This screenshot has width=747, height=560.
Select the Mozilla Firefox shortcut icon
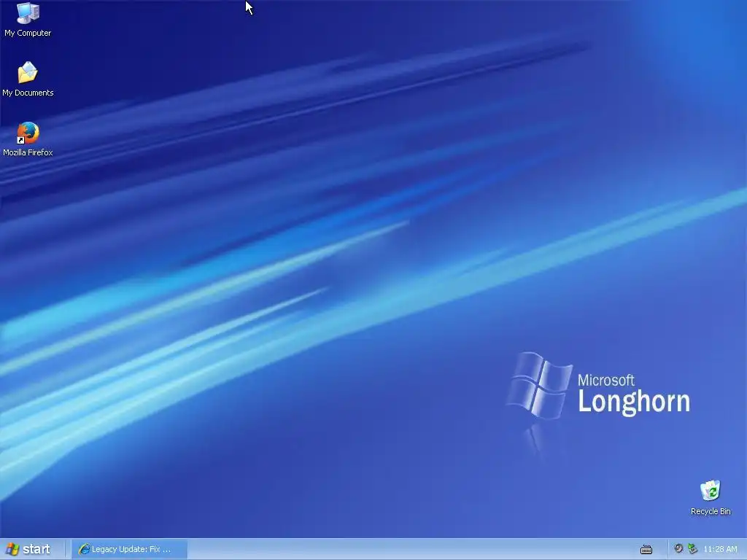pyautogui.click(x=28, y=133)
